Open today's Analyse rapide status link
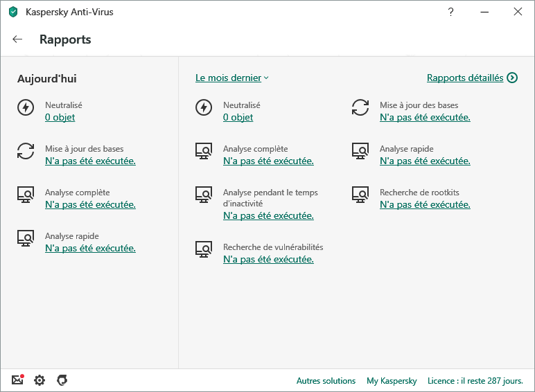 [x=90, y=248]
